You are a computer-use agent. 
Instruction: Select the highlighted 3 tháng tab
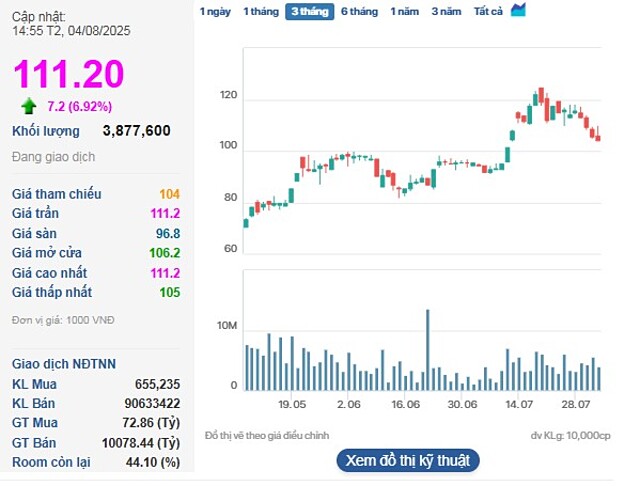pos(310,11)
